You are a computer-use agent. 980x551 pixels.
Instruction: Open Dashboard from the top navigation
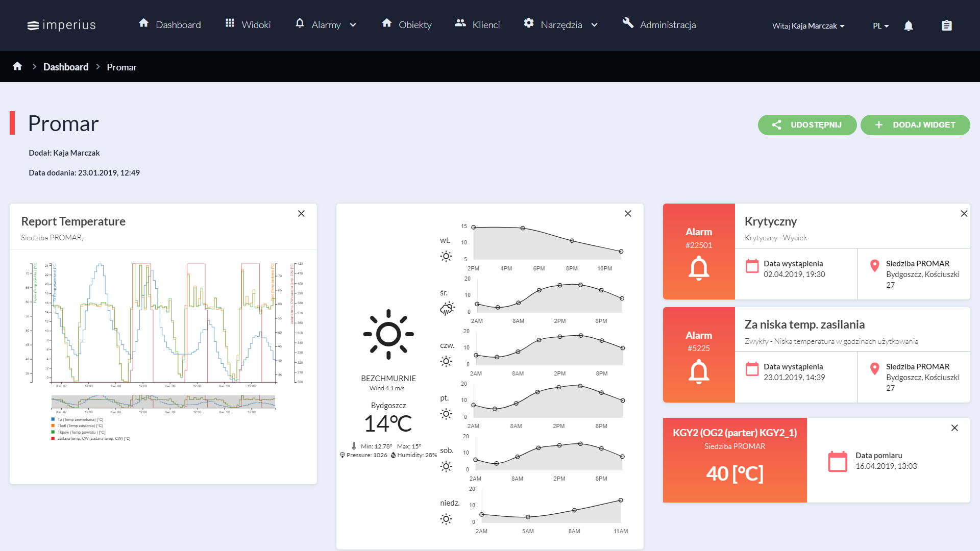[169, 24]
